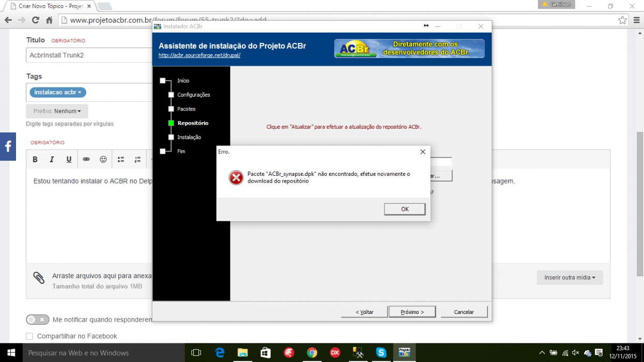
Task: Open File Explorer from taskbar
Action: [242, 353]
